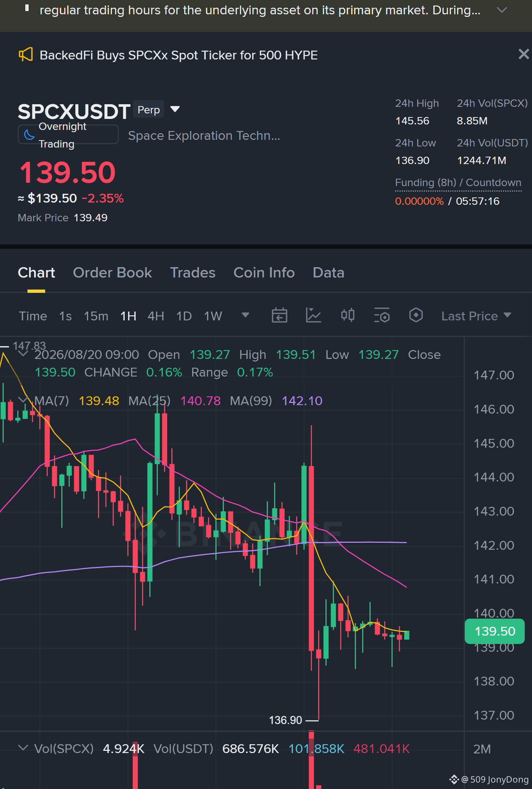Collapse the Vol(SPCX) indicator chevron
The image size is (532, 789).
pos(23,748)
